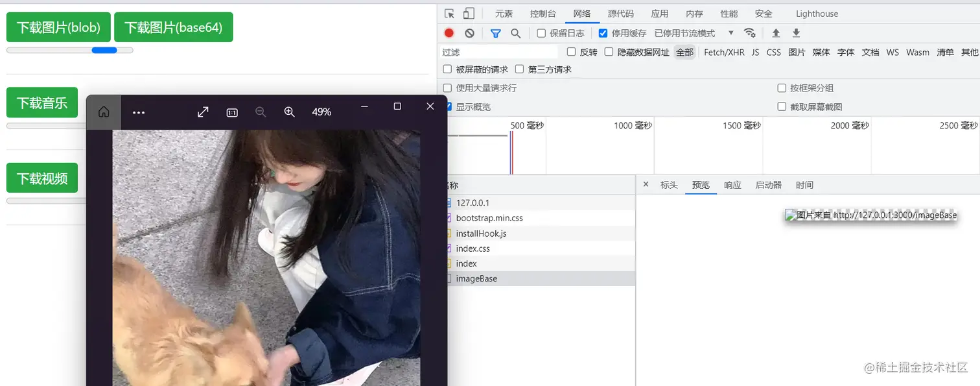Export HAR file download arrow icon
Image resolution: width=980 pixels, height=386 pixels.
click(797, 33)
